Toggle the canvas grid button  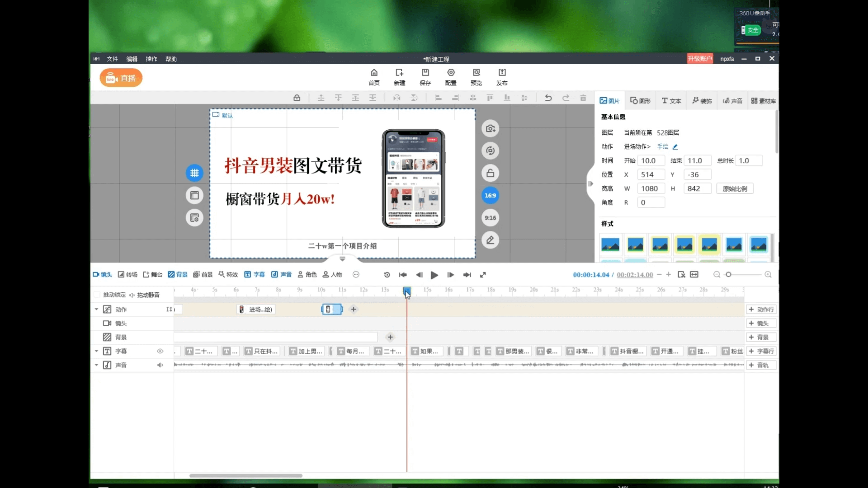coord(194,173)
